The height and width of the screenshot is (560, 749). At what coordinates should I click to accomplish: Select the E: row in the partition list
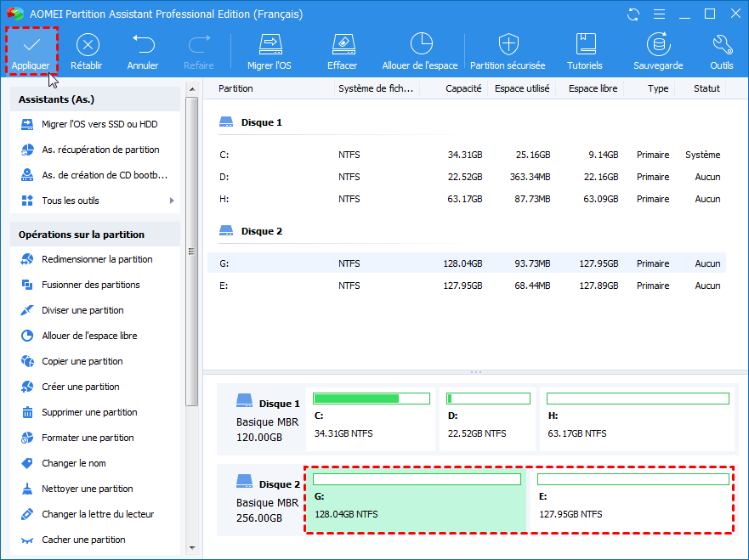point(466,286)
